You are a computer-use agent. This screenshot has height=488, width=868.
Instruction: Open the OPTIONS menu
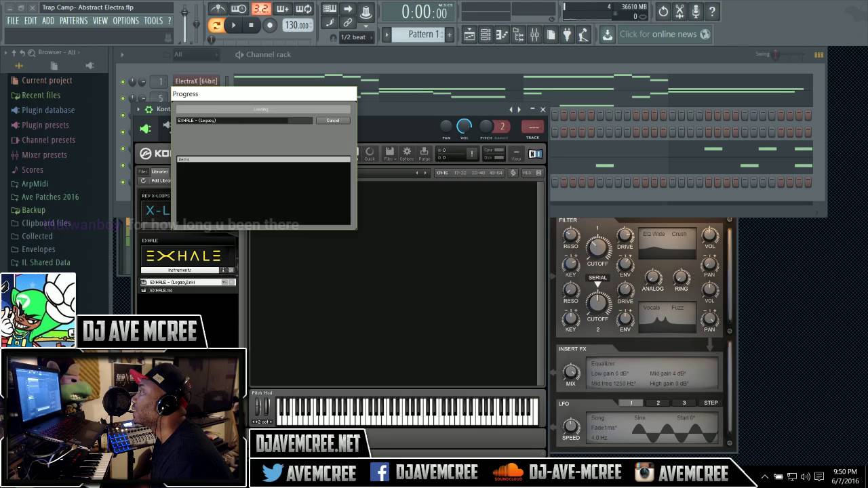pos(125,21)
